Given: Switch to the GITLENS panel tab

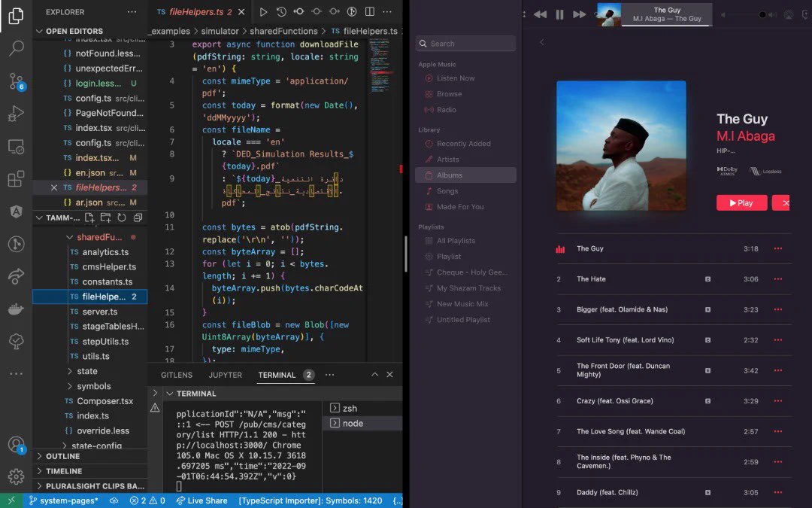Looking at the screenshot, I should tap(177, 375).
